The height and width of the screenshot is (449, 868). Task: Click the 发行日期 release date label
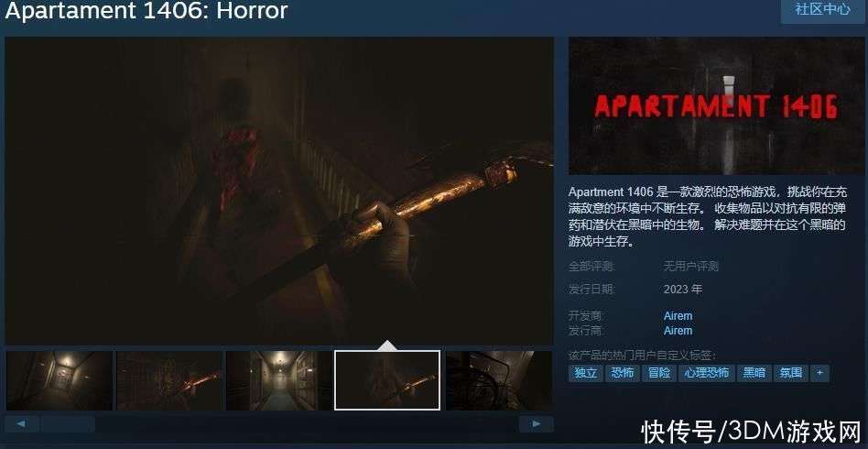(591, 290)
